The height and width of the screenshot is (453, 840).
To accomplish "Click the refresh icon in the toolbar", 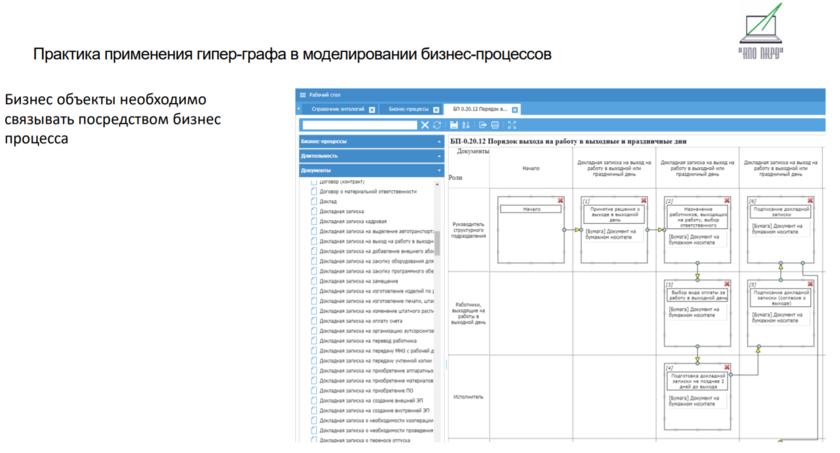I will [x=437, y=125].
